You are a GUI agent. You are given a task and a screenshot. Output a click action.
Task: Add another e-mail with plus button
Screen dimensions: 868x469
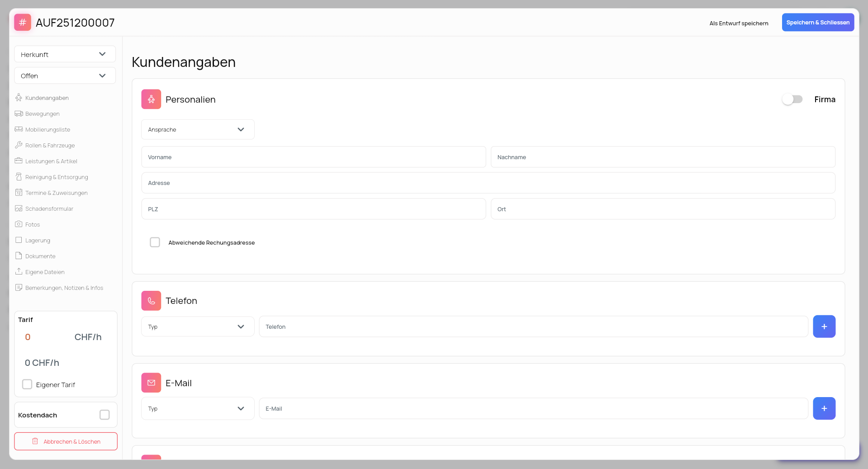click(824, 408)
